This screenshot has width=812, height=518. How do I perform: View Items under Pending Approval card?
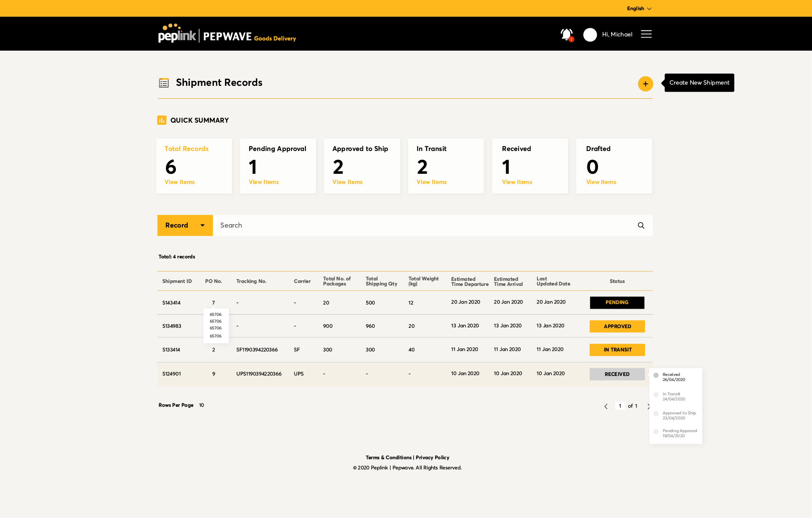tap(263, 182)
